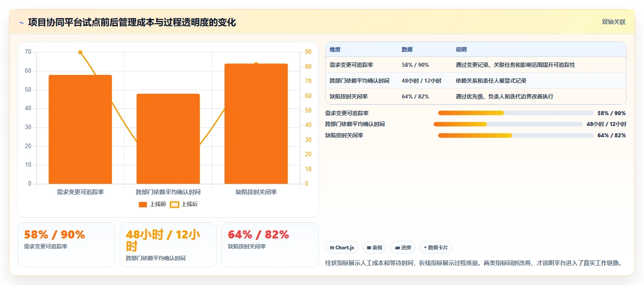Click the orange bar for 需求变更可追踪率
Viewport: 644px width, 285px height.
[x=80, y=129]
